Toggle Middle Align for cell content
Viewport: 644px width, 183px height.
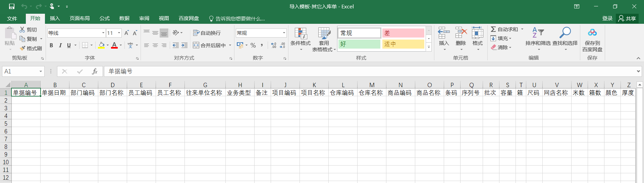[155, 33]
